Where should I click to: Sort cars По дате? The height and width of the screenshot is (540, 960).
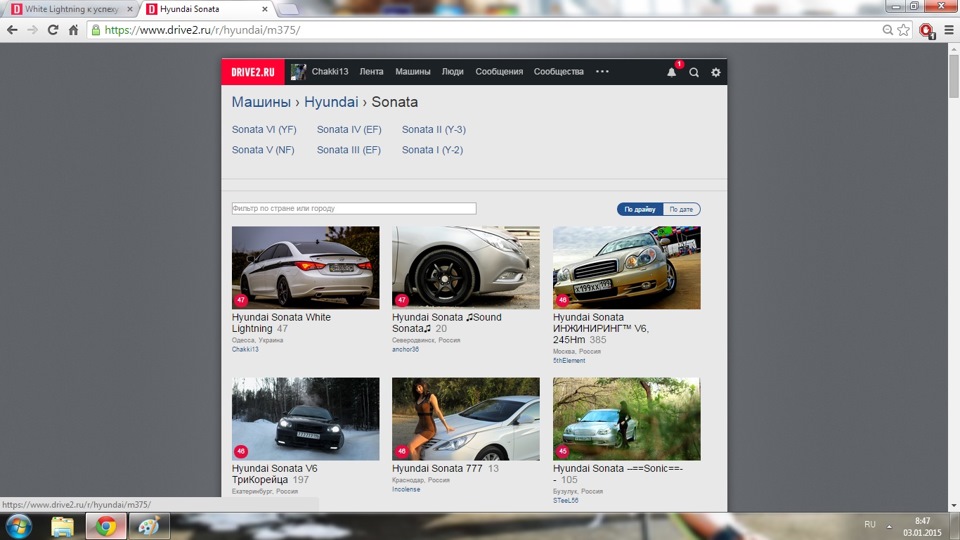681,209
